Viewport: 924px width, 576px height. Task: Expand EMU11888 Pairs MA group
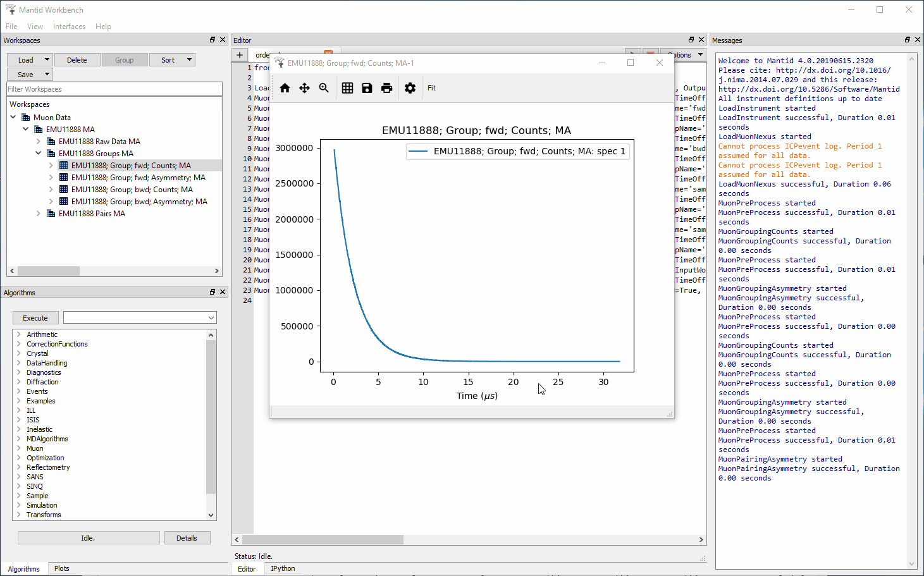[x=39, y=214]
